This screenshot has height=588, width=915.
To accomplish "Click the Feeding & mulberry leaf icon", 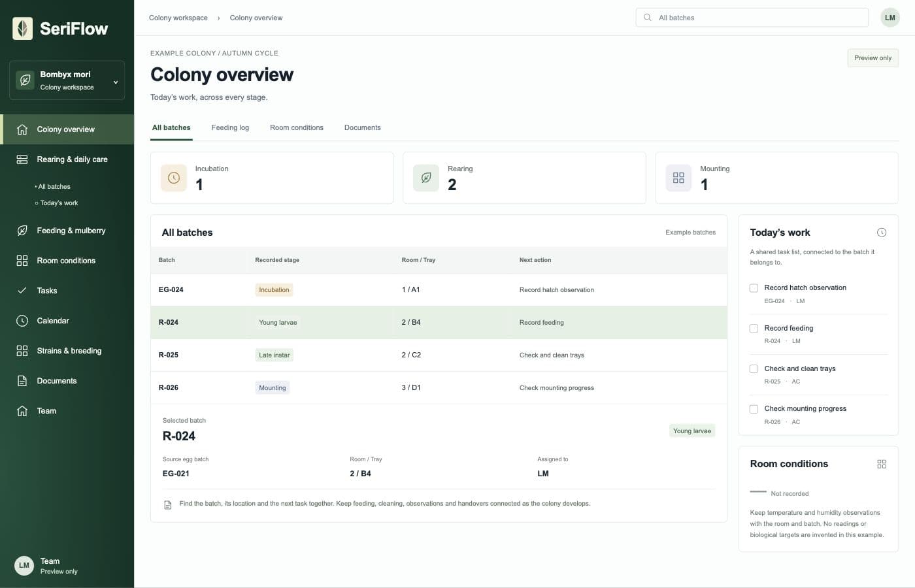I will [22, 231].
